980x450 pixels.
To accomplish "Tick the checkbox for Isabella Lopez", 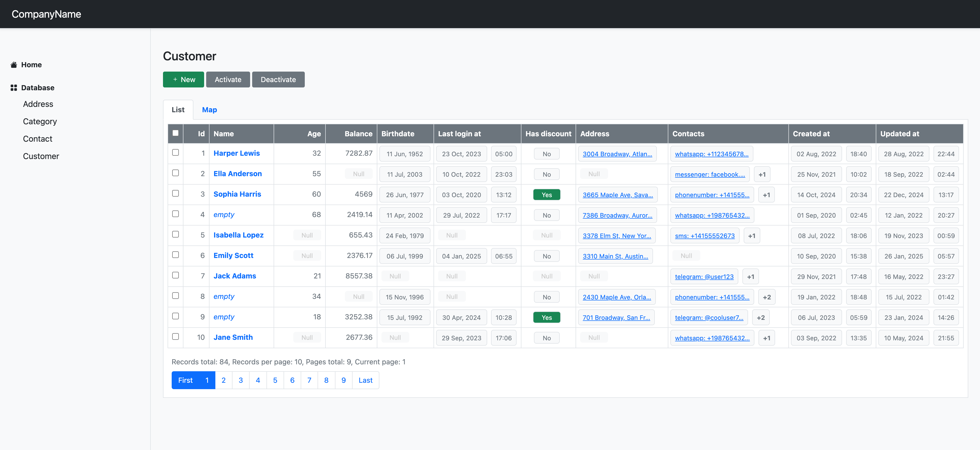I will pyautogui.click(x=175, y=234).
